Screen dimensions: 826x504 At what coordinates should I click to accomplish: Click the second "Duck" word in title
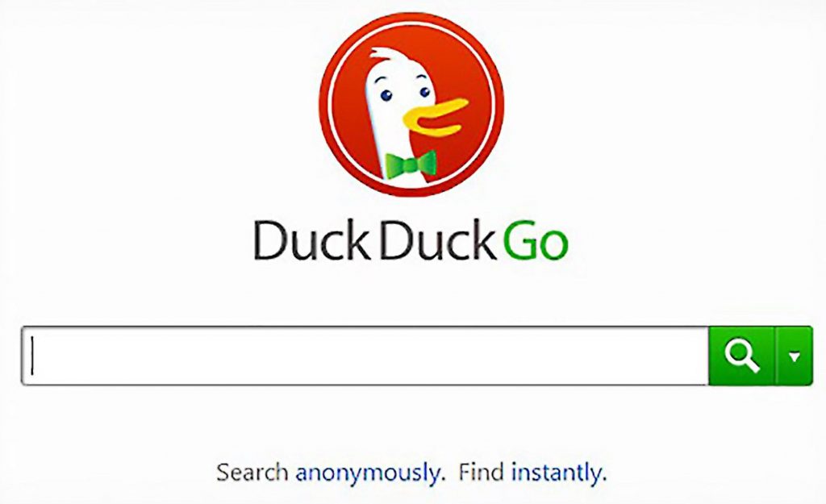pos(438,240)
